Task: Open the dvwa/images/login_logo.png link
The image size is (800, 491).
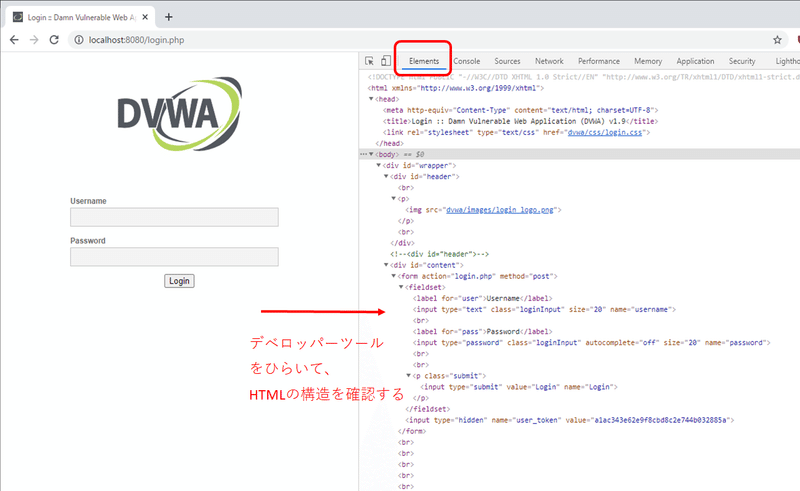Action: (499, 210)
